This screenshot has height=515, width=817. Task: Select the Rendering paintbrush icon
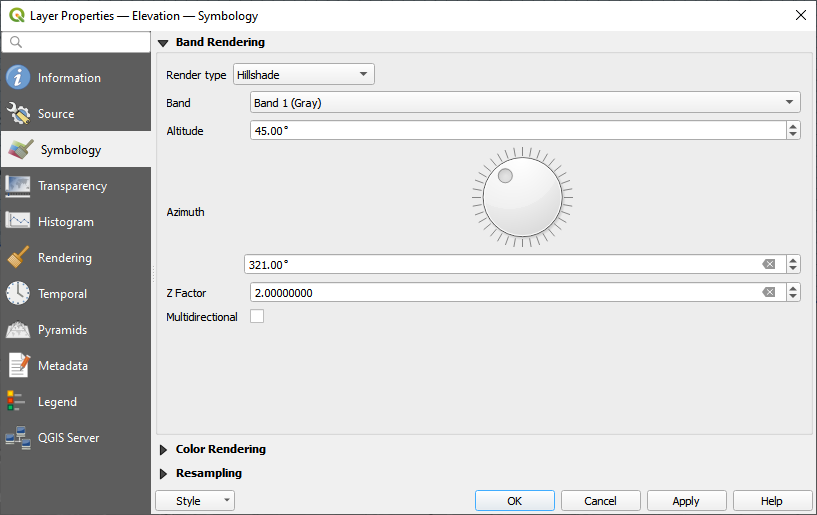tap(18, 258)
